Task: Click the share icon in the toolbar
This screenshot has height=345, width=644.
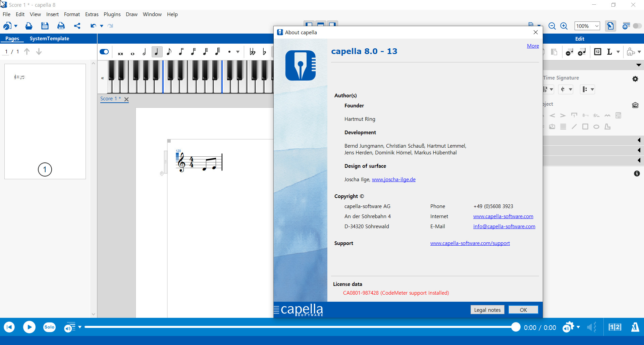Action: pyautogui.click(x=77, y=26)
